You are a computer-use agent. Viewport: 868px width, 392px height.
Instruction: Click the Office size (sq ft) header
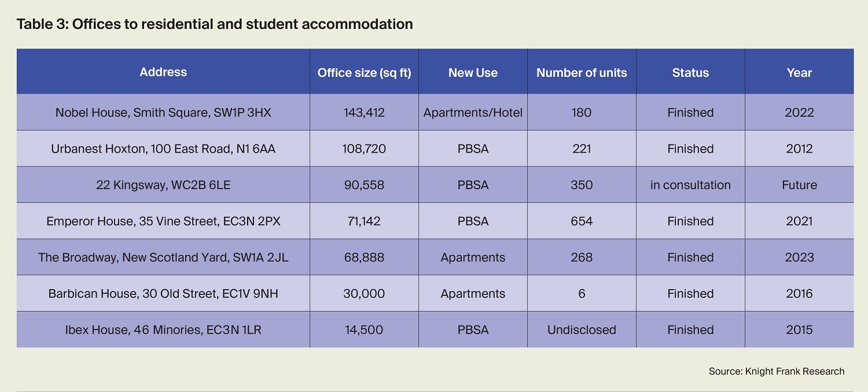(364, 73)
